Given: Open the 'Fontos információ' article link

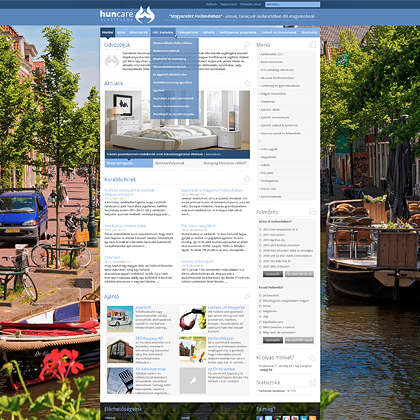Looking at the screenshot, I should coord(197,261).
